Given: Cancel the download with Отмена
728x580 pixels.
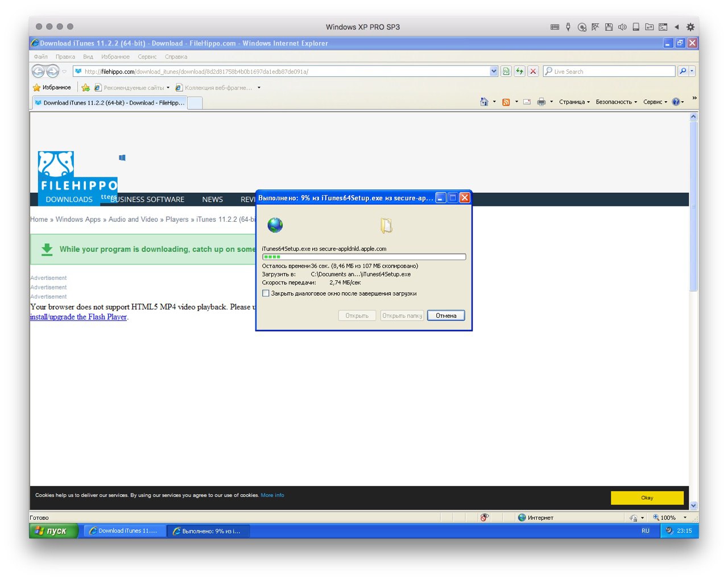Looking at the screenshot, I should 446,316.
